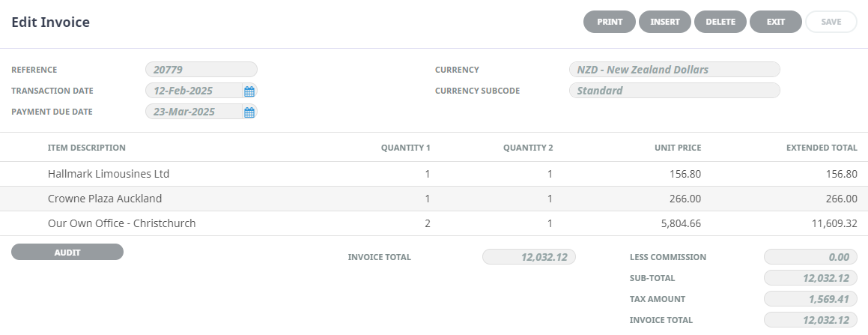Click the Reference number field

201,70
